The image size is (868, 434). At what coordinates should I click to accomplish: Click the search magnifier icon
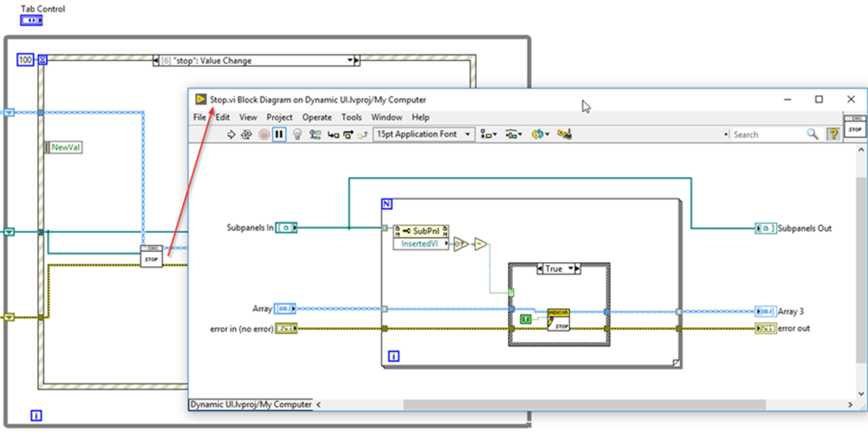pyautogui.click(x=812, y=134)
